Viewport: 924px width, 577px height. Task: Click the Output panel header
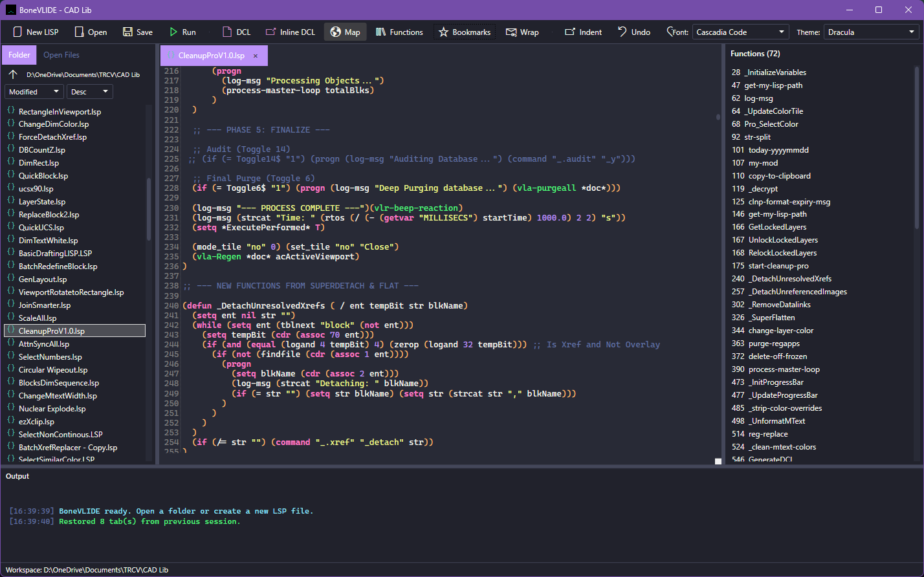coord(17,476)
